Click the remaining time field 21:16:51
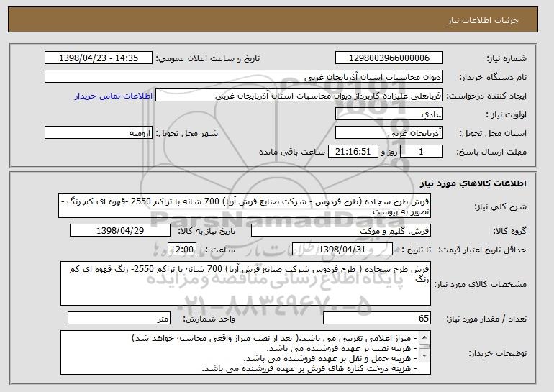 [353, 152]
